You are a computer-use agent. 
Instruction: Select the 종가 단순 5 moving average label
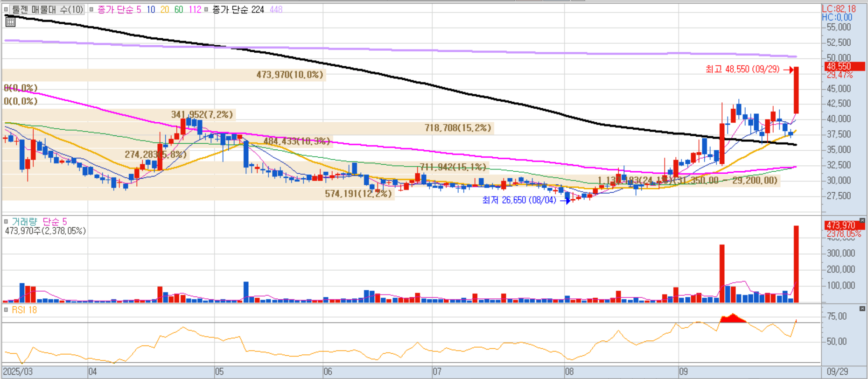click(119, 9)
